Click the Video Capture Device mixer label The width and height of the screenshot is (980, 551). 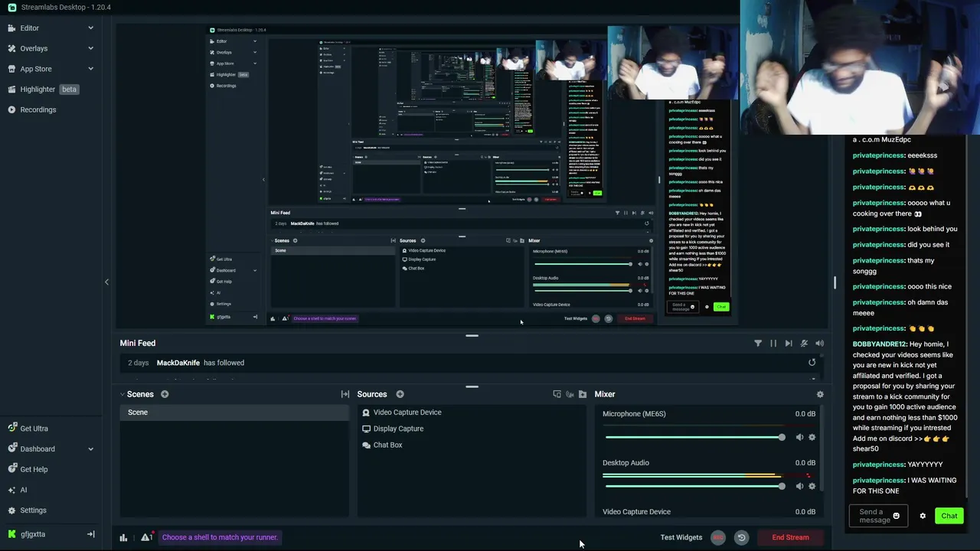point(636,512)
